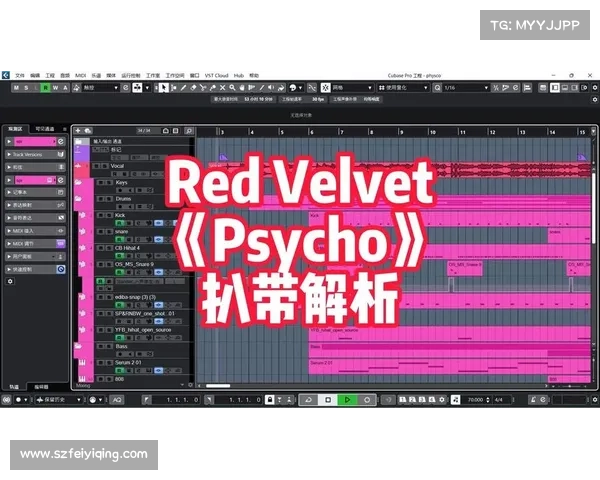Toggle global Solo S button
600x480 pixels.
pyautogui.click(x=26, y=88)
